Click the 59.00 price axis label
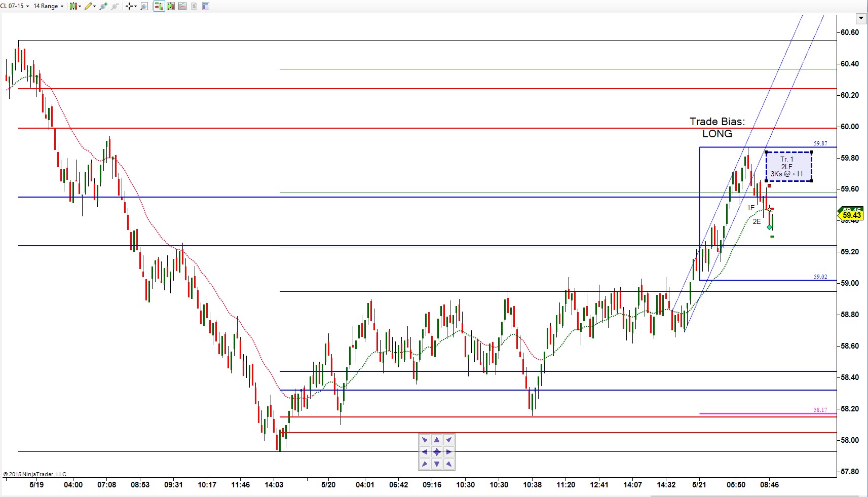The image size is (868, 497). pyautogui.click(x=850, y=283)
